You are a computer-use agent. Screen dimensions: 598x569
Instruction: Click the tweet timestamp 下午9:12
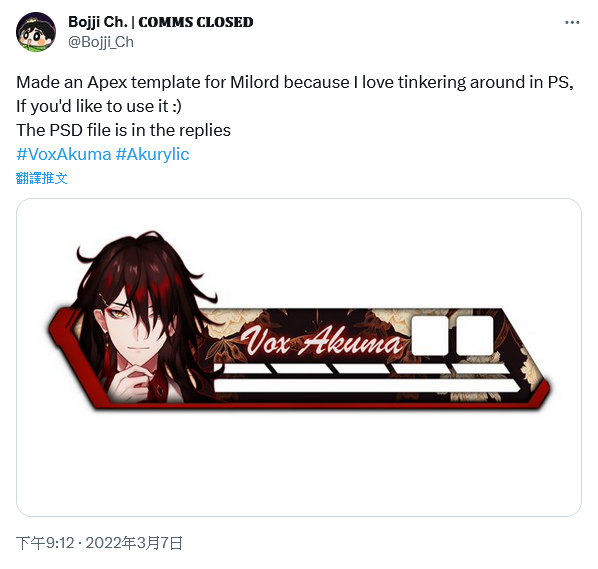click(x=45, y=543)
